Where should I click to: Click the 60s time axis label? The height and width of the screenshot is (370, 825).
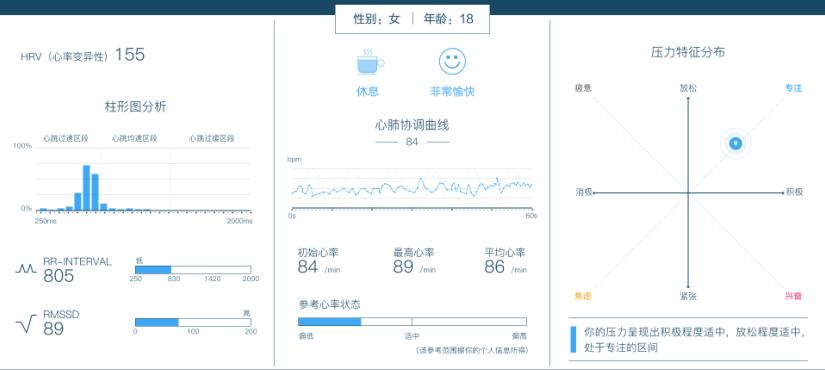coord(531,216)
